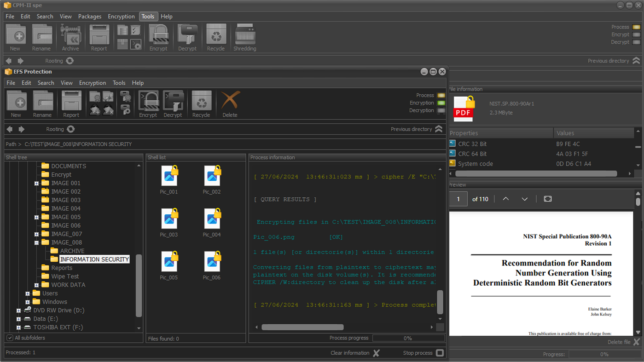Screen dimensions: 644x362
Task: Collapse the IMAGE_008 folder node
Action: point(36,242)
